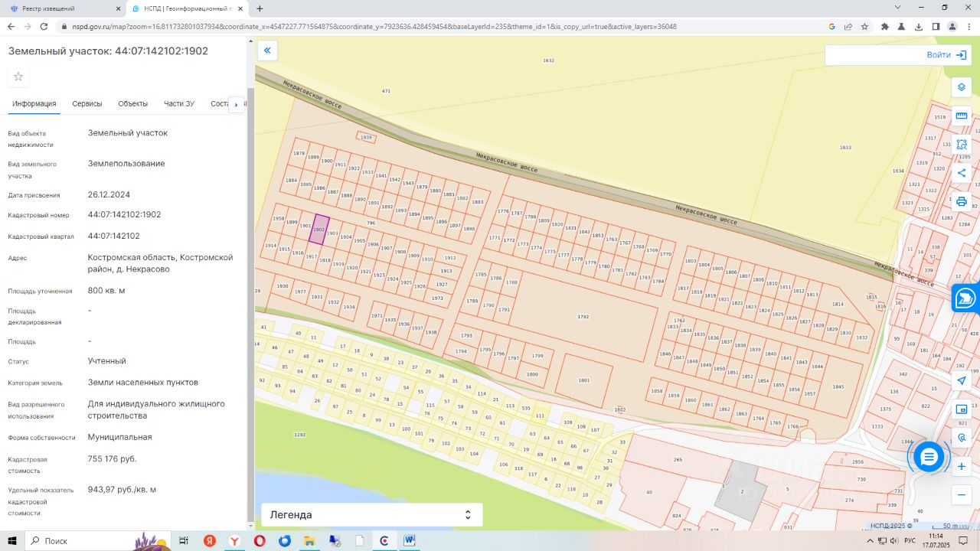The height and width of the screenshot is (551, 980).
Task: Print the map view
Action: click(962, 201)
